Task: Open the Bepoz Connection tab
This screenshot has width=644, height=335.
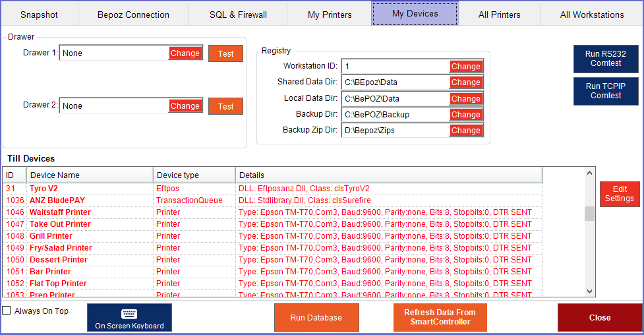Action: coord(133,15)
